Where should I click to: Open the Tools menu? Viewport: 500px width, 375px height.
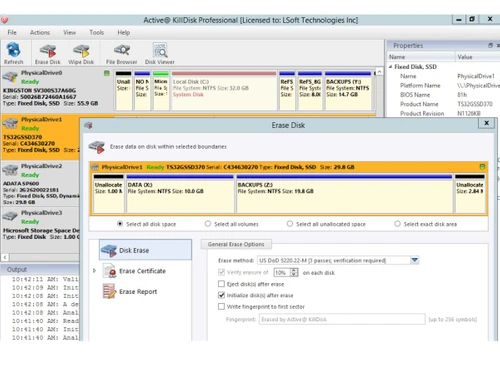coord(96,32)
